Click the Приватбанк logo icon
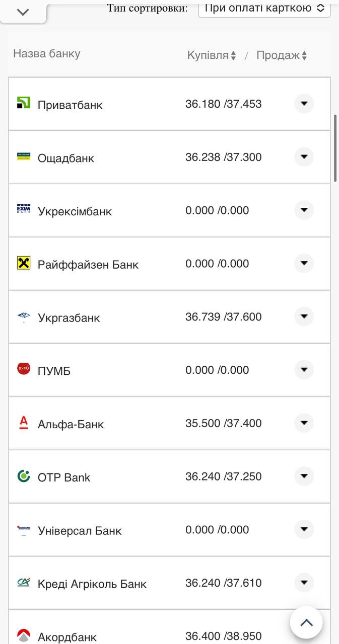 coord(24,103)
